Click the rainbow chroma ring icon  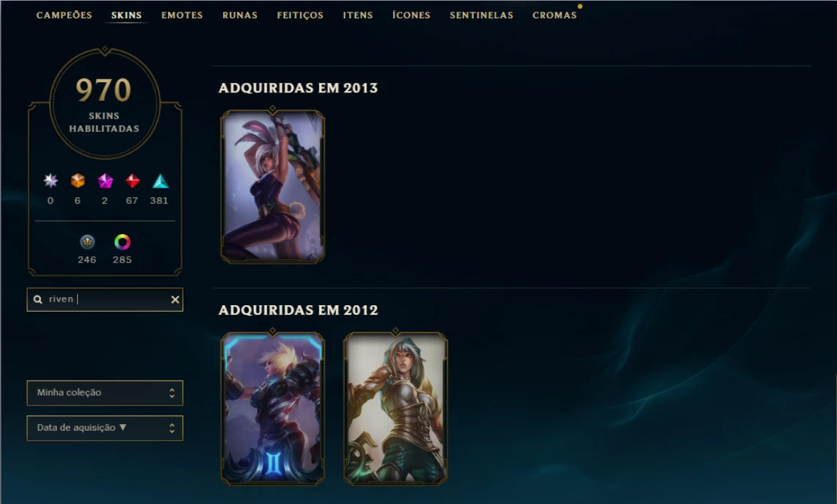click(x=123, y=242)
